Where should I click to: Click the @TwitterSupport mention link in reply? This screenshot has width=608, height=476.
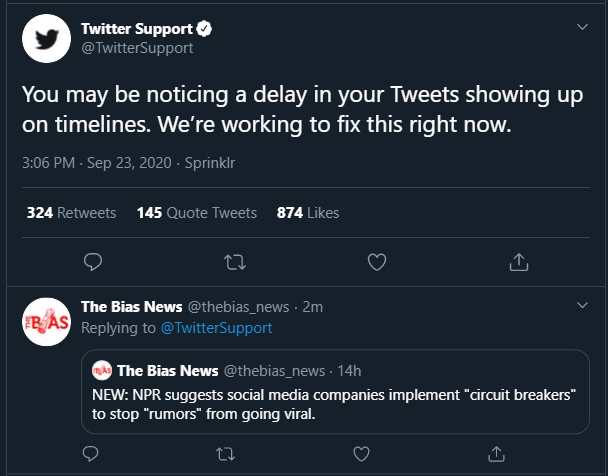tap(216, 328)
